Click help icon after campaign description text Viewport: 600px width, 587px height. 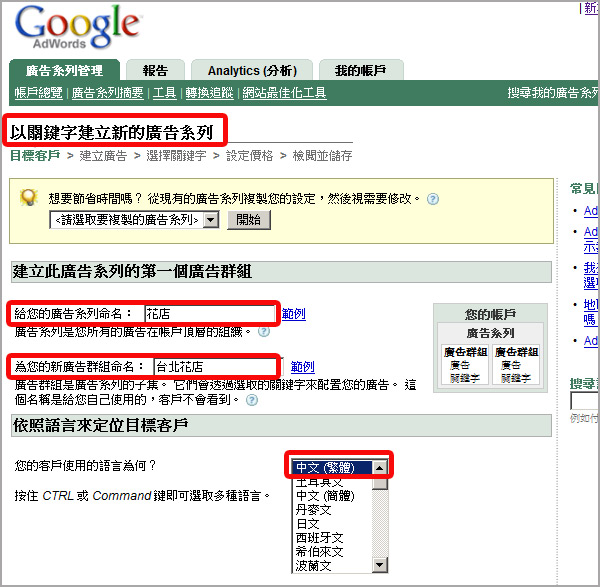coord(264,331)
